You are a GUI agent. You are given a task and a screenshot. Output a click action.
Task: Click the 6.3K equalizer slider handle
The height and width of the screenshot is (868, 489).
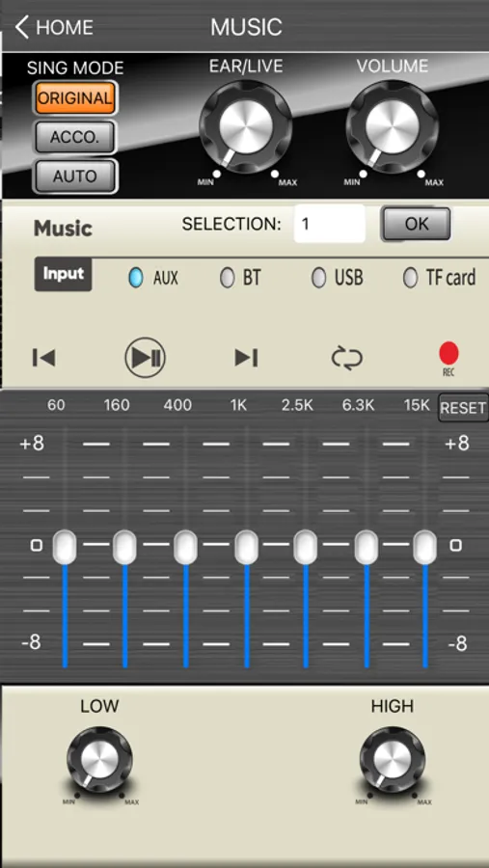[367, 547]
